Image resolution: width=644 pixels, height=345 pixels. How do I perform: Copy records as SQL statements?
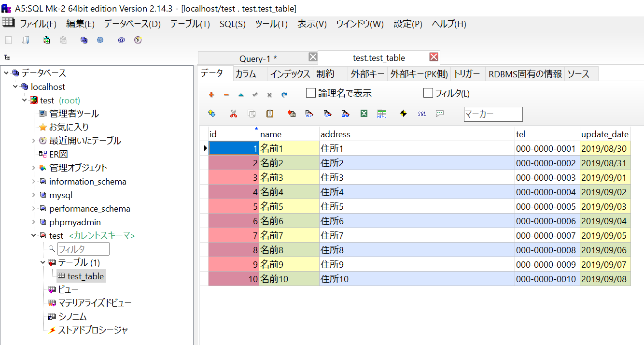pyautogui.click(x=421, y=114)
